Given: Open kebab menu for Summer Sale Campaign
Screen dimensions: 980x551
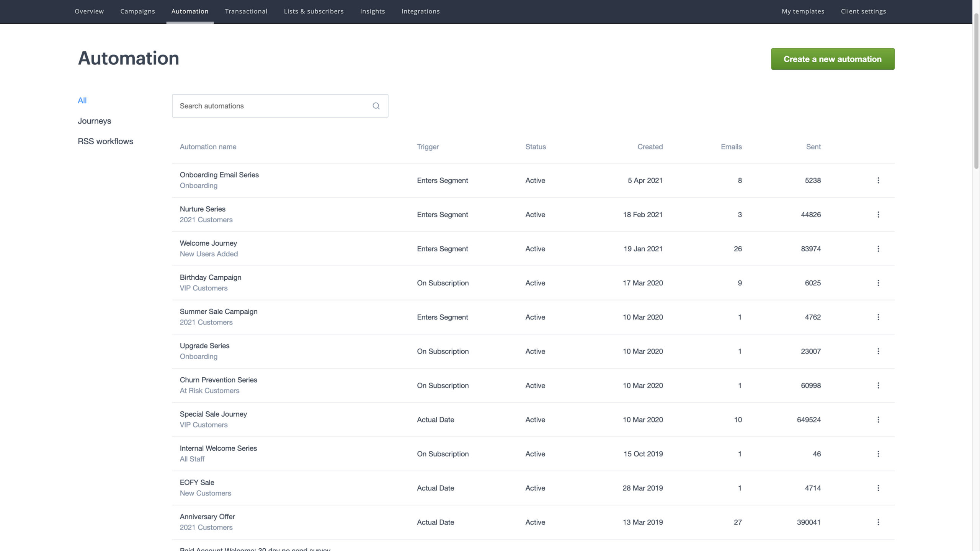Looking at the screenshot, I should tap(878, 317).
